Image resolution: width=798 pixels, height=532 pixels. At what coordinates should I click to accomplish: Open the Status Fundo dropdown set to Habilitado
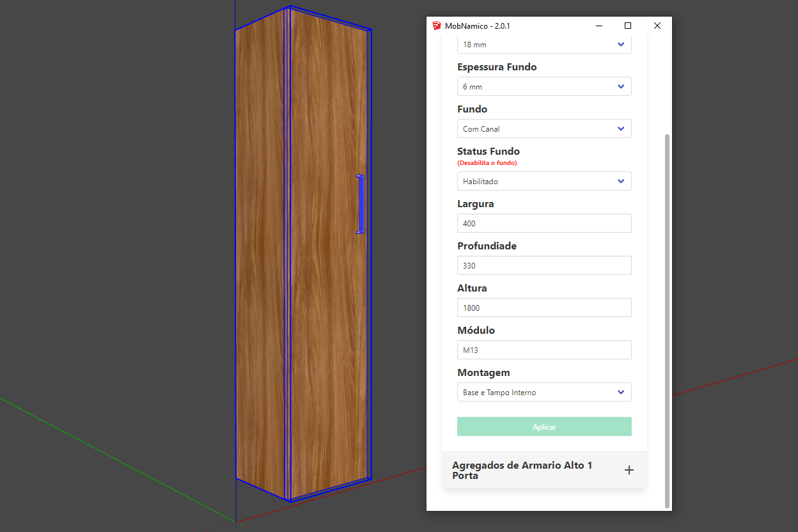pyautogui.click(x=544, y=182)
